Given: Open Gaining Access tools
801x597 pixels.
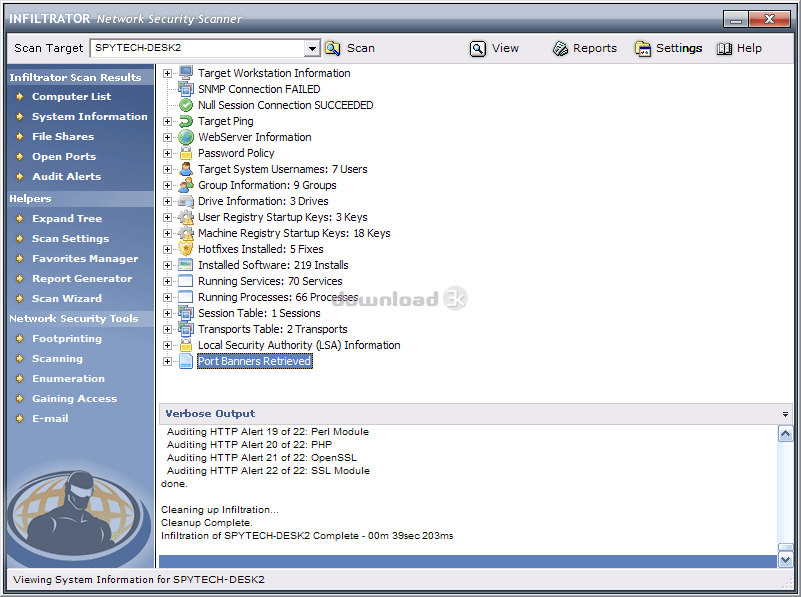Looking at the screenshot, I should [75, 398].
